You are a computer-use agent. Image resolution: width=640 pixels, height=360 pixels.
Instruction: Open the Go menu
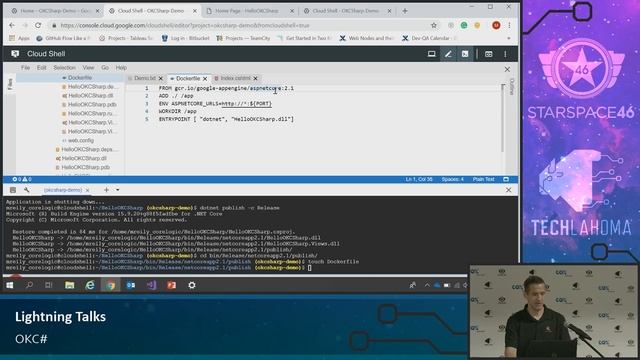pyautogui.click(x=105, y=68)
